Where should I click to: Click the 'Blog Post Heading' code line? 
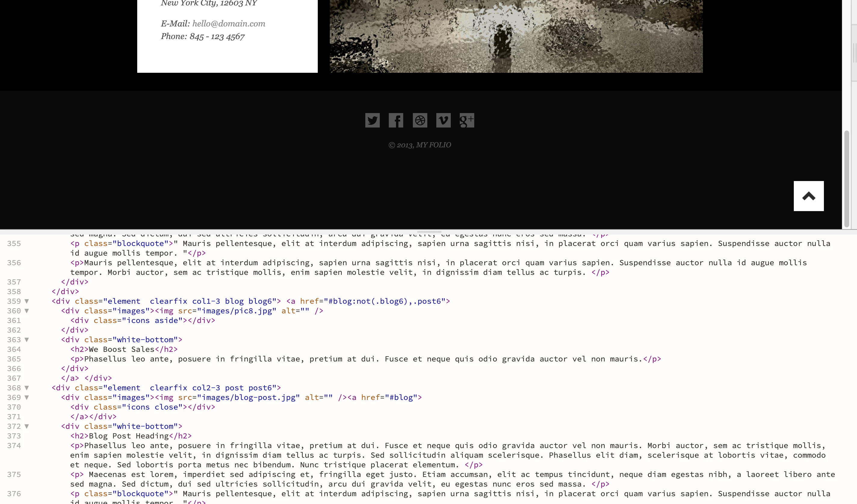128,436
